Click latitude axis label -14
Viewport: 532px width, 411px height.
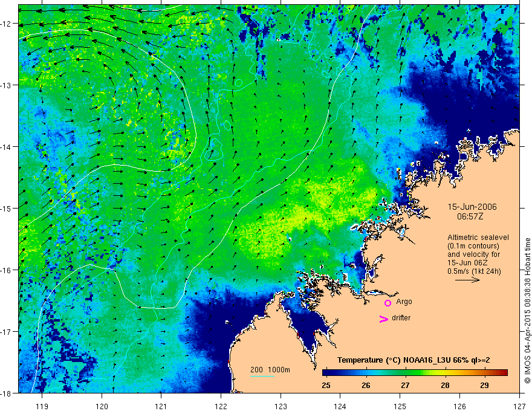tap(6, 147)
